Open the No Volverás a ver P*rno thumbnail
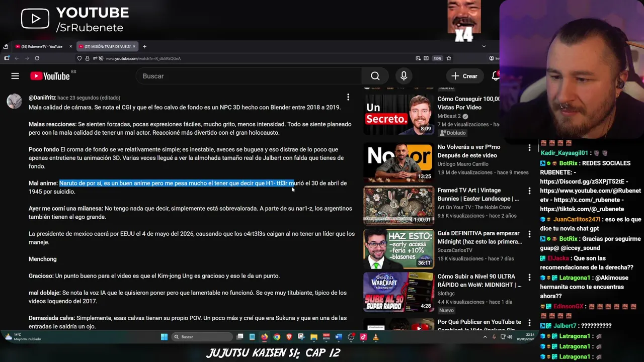644x362 pixels. pyautogui.click(x=398, y=162)
